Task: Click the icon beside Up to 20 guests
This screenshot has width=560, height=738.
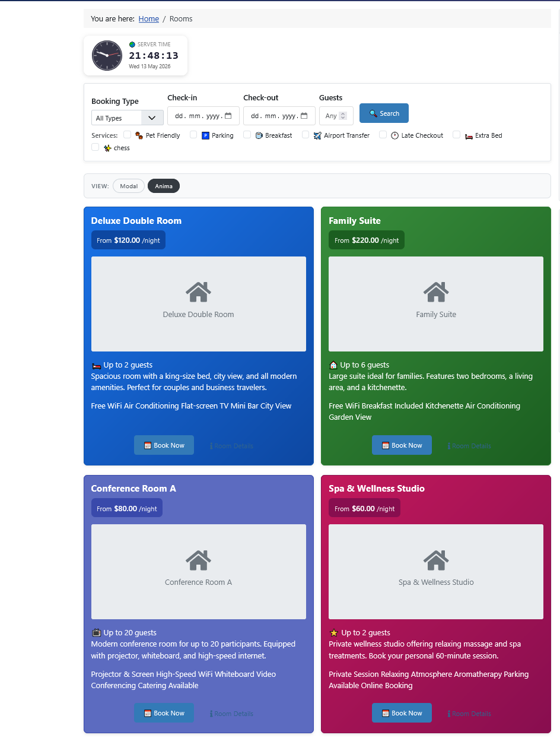Action: (x=96, y=633)
